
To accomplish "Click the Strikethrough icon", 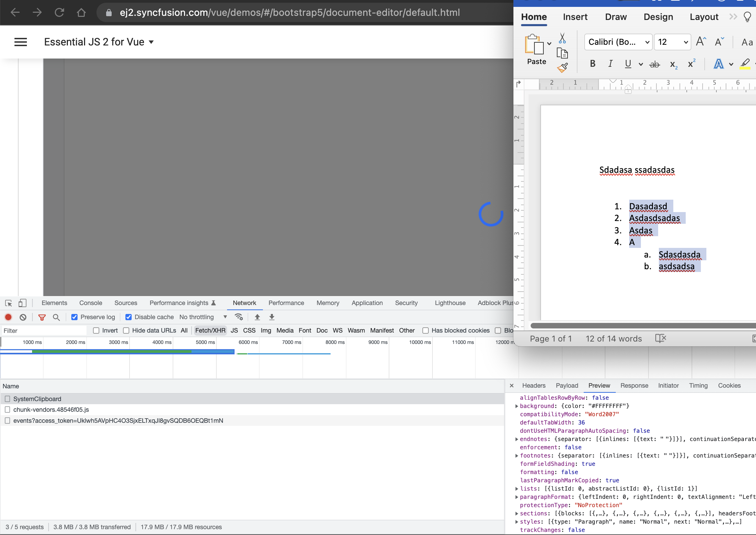I will pyautogui.click(x=654, y=64).
